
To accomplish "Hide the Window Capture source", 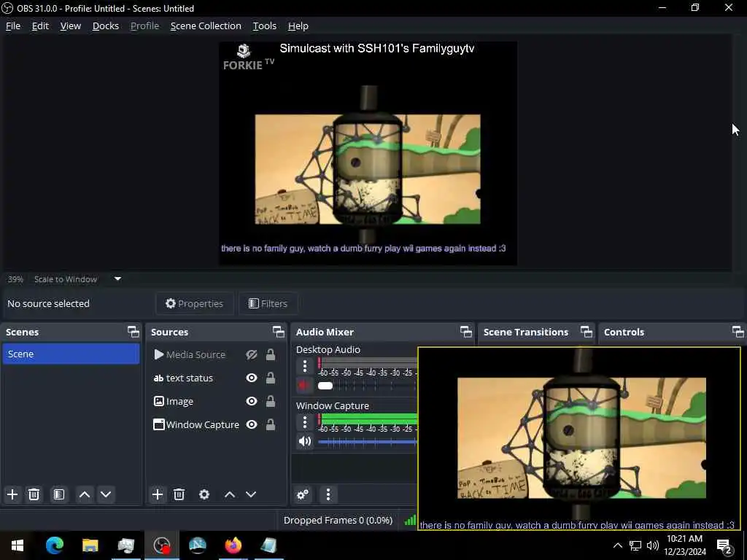I will pyautogui.click(x=252, y=424).
